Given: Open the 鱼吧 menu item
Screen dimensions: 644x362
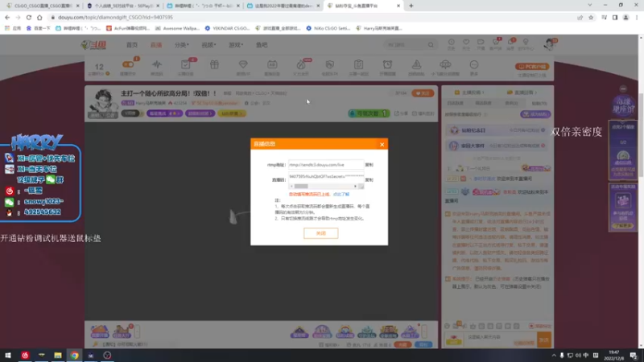Looking at the screenshot, I should (x=262, y=45).
